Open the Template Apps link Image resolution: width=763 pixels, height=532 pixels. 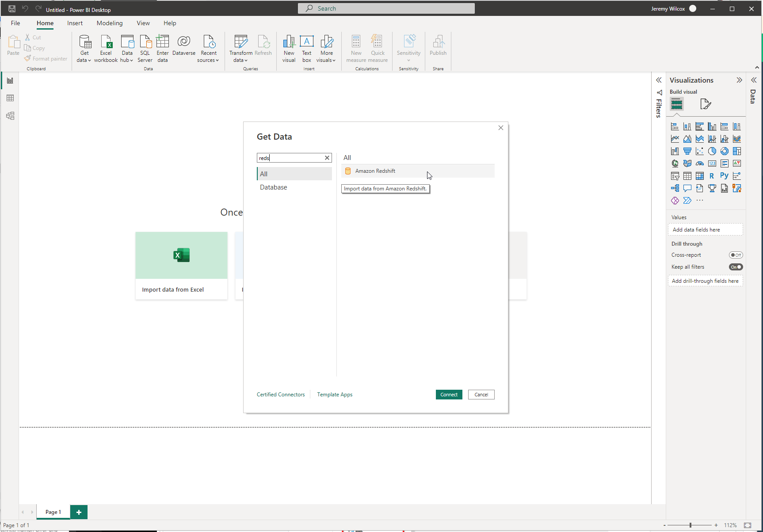tap(335, 395)
